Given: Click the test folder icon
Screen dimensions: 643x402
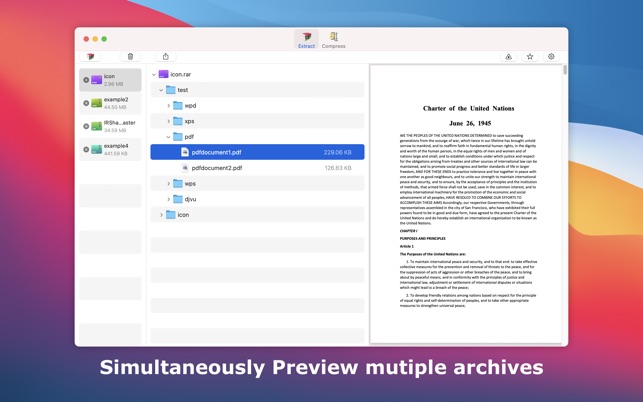Looking at the screenshot, I should [x=171, y=90].
